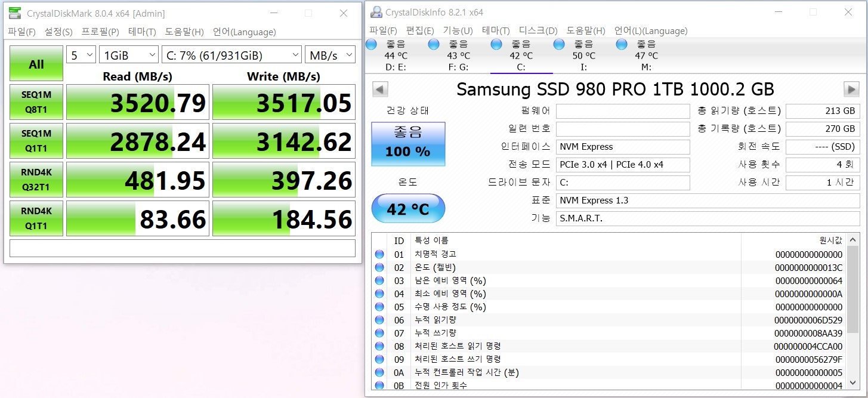
Task: Click status orb for 08 처리된 호스트 읽기 명령
Action: pyautogui.click(x=379, y=346)
